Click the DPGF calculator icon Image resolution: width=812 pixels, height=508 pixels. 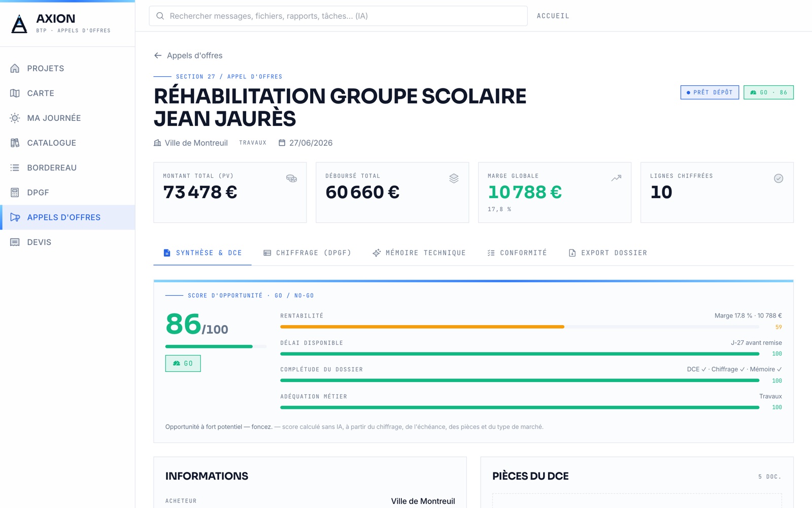point(15,193)
